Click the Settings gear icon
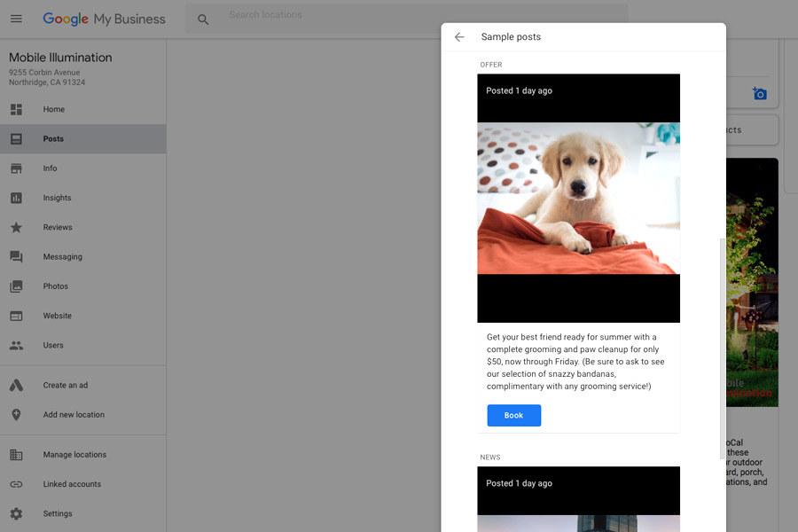Viewport: 798px width, 532px height. pyautogui.click(x=16, y=513)
